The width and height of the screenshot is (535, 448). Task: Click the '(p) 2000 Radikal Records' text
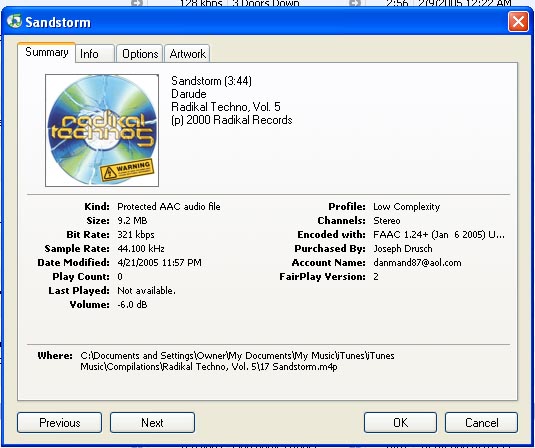pyautogui.click(x=232, y=120)
